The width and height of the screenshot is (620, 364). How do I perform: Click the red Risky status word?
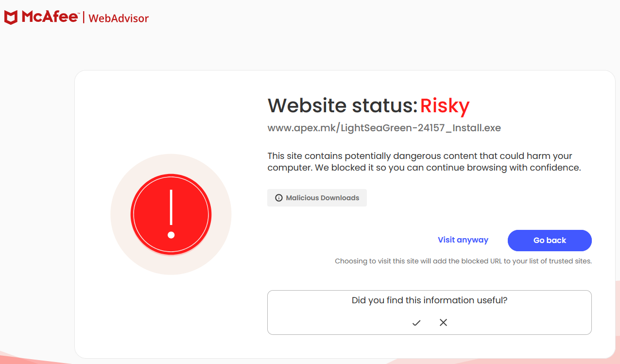click(445, 105)
